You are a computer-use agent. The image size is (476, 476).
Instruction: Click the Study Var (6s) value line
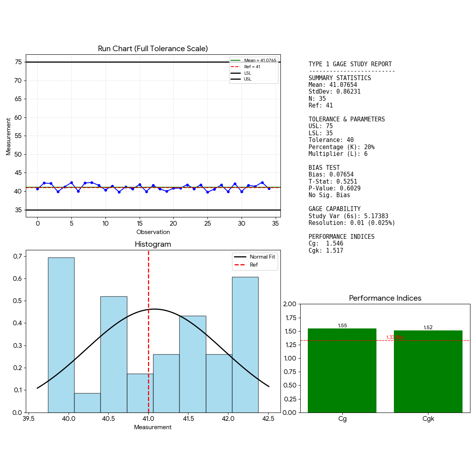pyautogui.click(x=348, y=216)
